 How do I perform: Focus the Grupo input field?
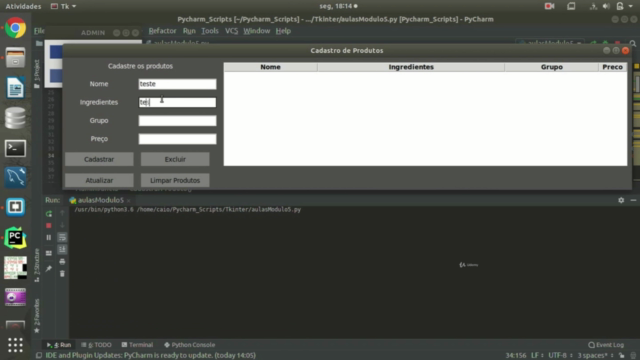[x=177, y=120]
